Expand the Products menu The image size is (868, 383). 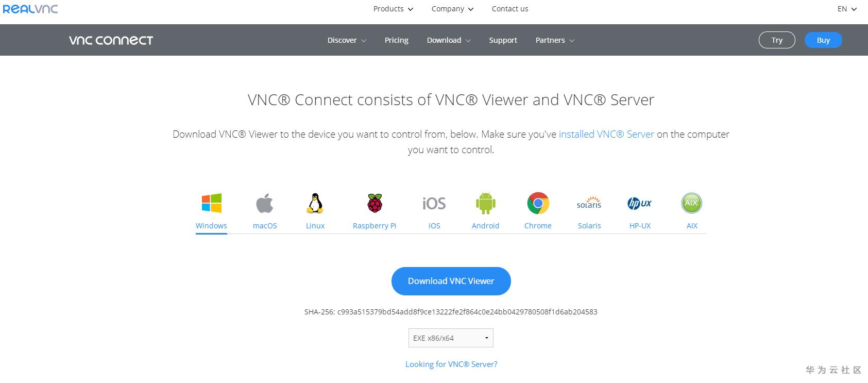pos(393,9)
